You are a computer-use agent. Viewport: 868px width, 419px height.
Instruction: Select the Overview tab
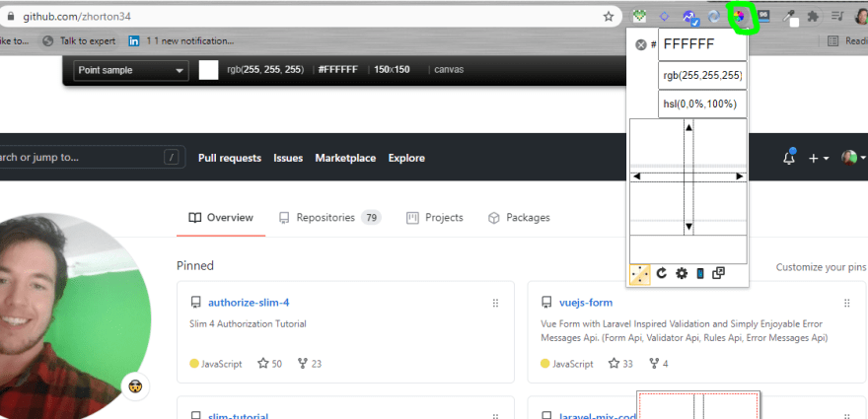221,218
